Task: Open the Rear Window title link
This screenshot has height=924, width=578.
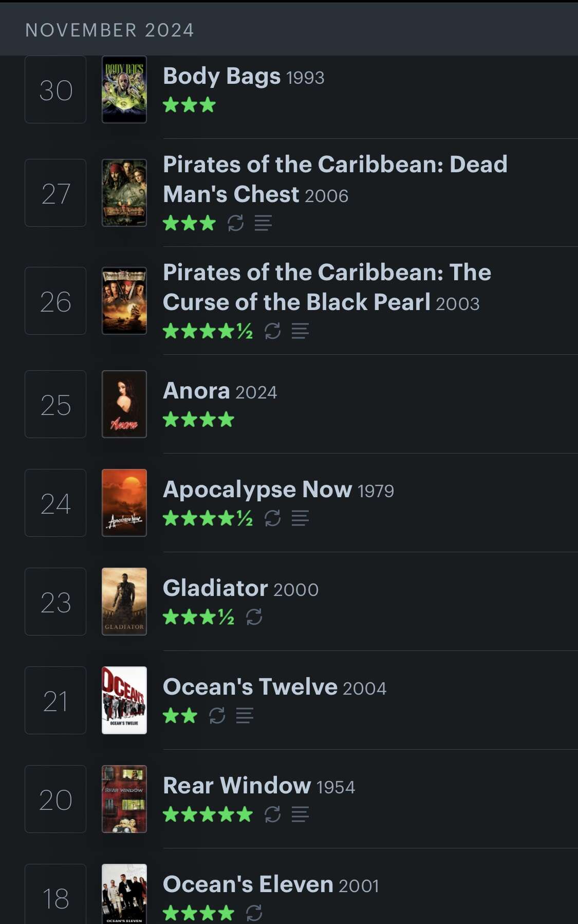Action: pos(237,786)
